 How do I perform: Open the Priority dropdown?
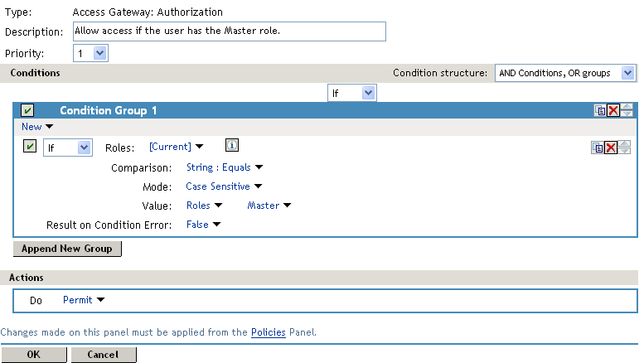(x=90, y=53)
